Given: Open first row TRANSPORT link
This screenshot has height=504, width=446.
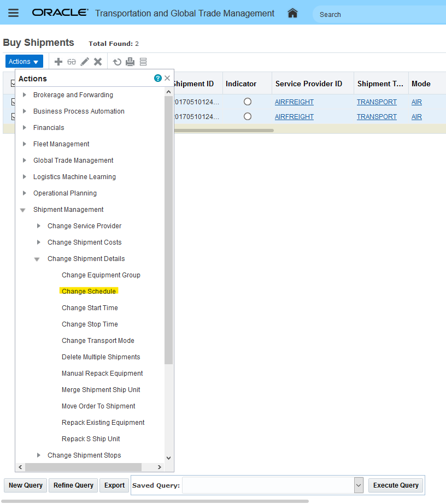Looking at the screenshot, I should coord(377,102).
